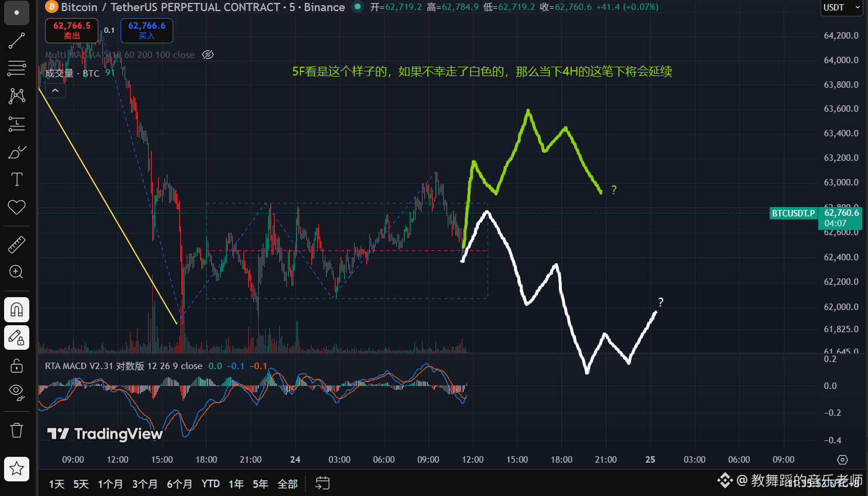Screen dimensions: 868x496
Task: Toggle hide all drawings eye icon
Action: click(16, 392)
